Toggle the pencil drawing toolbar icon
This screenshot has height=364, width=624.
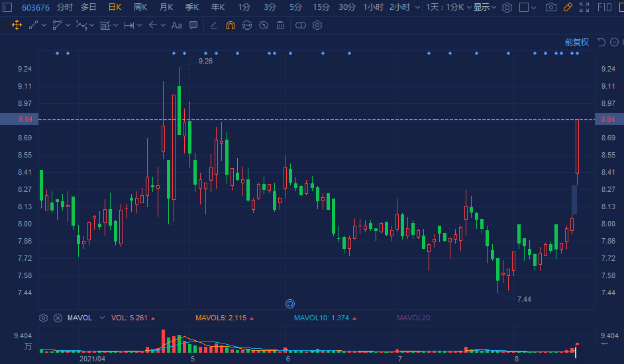pyautogui.click(x=568, y=7)
